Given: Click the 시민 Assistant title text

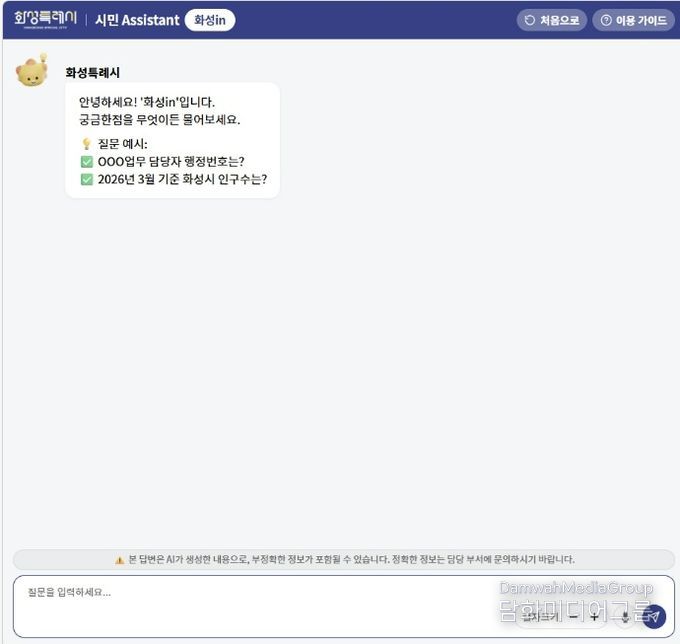Looking at the screenshot, I should tap(137, 20).
